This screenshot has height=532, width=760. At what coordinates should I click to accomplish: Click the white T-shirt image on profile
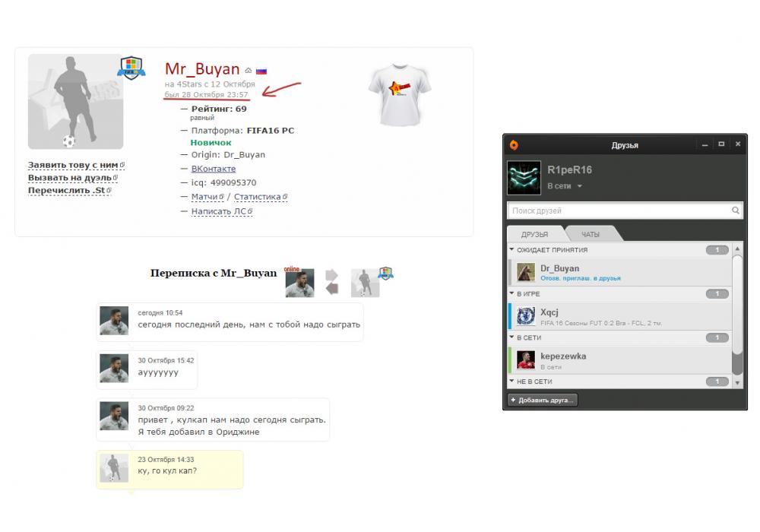(x=400, y=95)
